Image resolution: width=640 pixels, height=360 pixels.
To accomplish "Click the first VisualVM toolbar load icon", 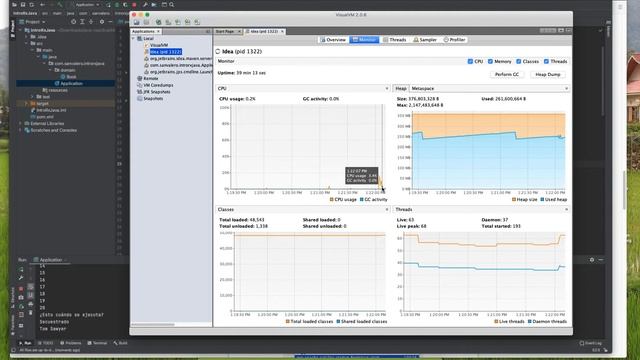I will (x=137, y=22).
